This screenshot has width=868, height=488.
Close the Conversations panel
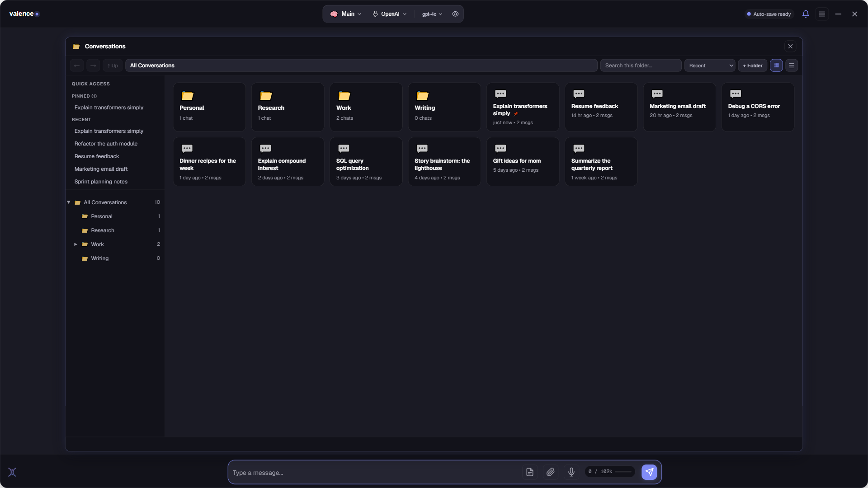click(x=790, y=47)
